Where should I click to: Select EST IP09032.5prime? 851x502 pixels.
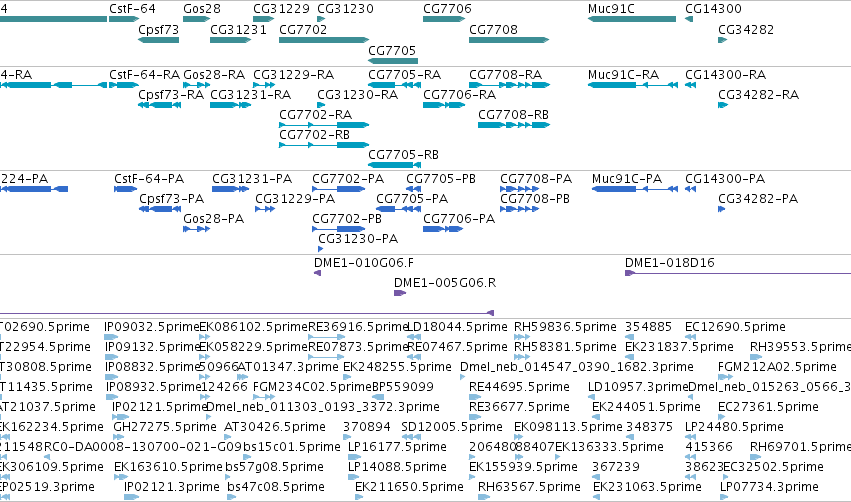pos(111,337)
